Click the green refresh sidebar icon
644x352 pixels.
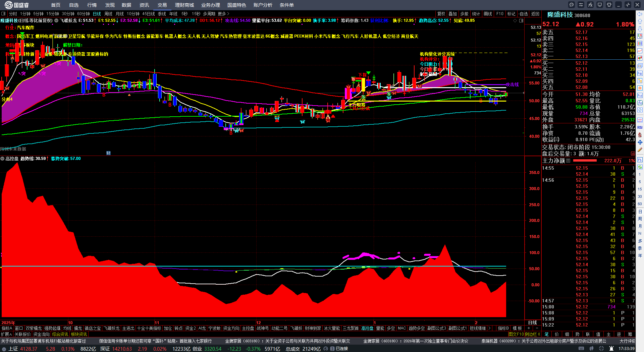click(640, 167)
